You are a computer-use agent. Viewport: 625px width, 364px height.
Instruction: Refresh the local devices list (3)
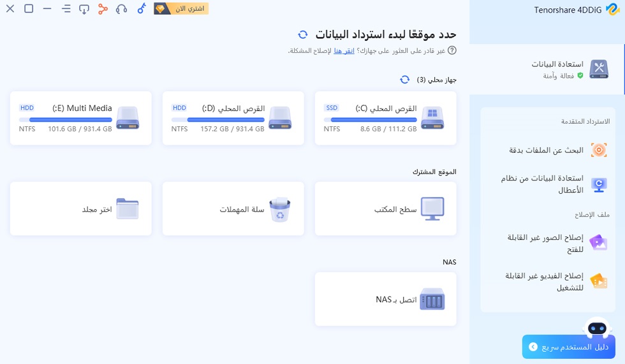pos(404,80)
